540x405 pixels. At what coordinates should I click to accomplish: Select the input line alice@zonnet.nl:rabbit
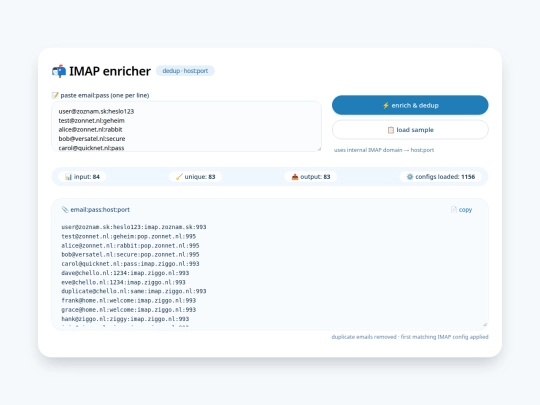pos(90,129)
